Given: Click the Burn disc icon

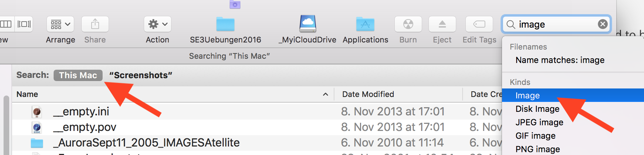Looking at the screenshot, I should pos(408,24).
